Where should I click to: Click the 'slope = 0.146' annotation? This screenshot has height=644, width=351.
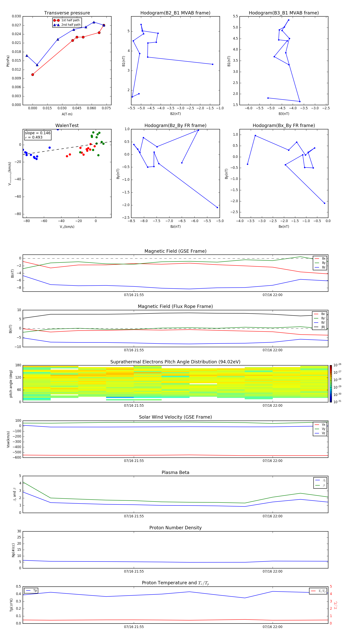(38, 133)
